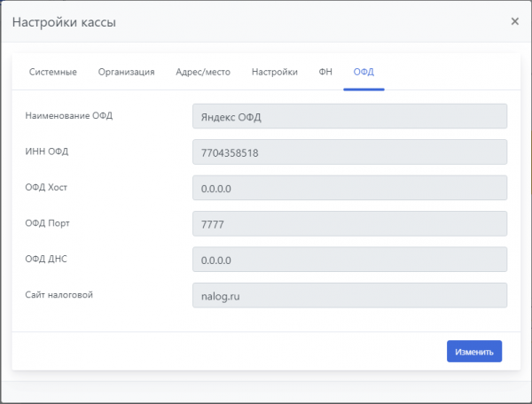Click the ОФД Порт label text
Viewport: 532px width, 404px height.
pyautogui.click(x=48, y=222)
